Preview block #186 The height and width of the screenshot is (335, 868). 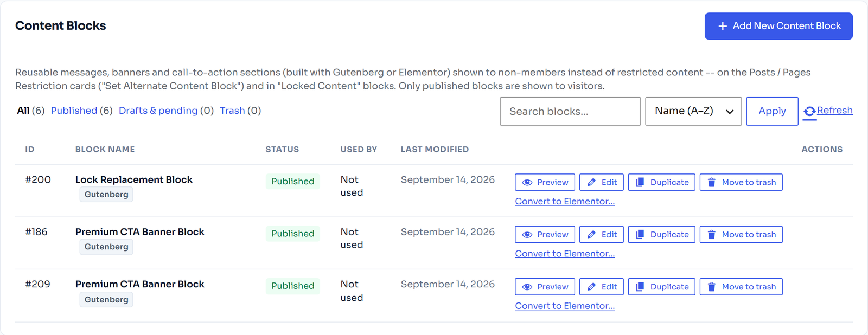[x=545, y=234]
